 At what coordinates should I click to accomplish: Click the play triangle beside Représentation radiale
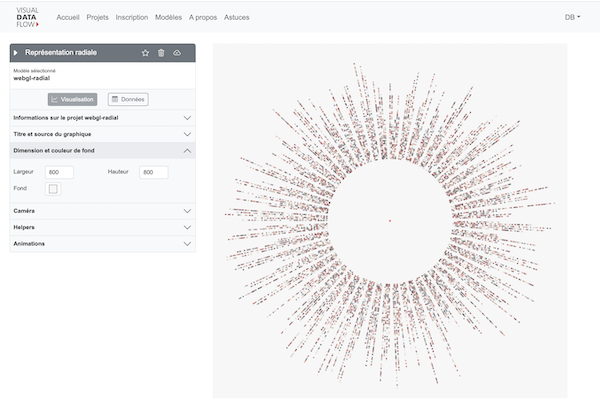coord(16,53)
